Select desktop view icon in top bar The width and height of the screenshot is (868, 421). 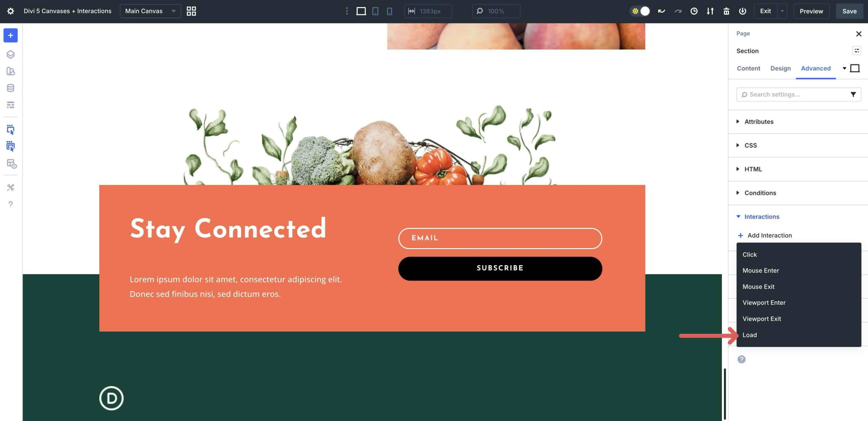[x=361, y=11]
